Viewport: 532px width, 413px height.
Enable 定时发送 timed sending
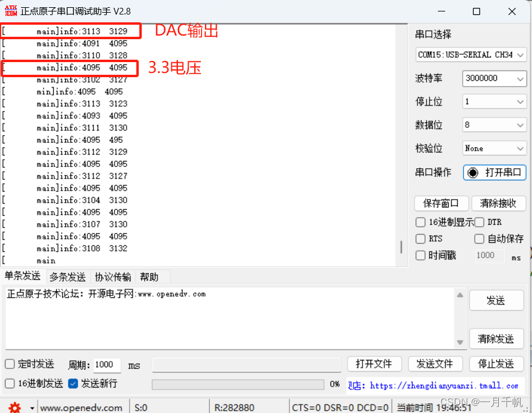[8, 364]
